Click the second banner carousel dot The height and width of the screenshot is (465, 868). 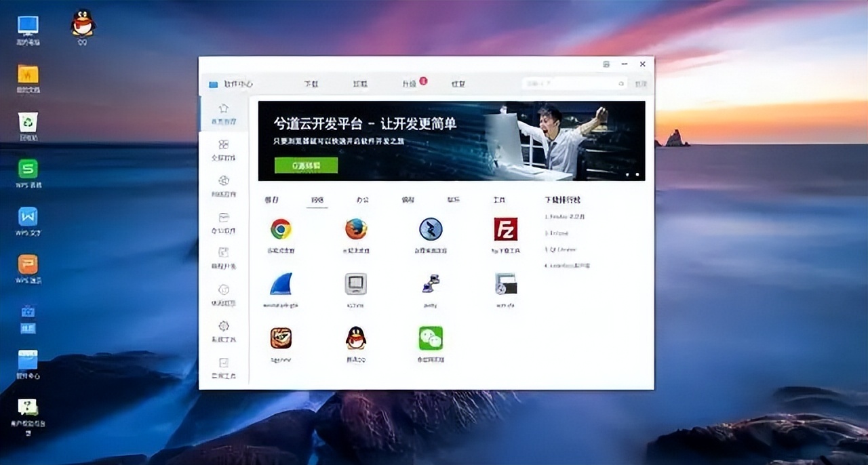pyautogui.click(x=636, y=174)
